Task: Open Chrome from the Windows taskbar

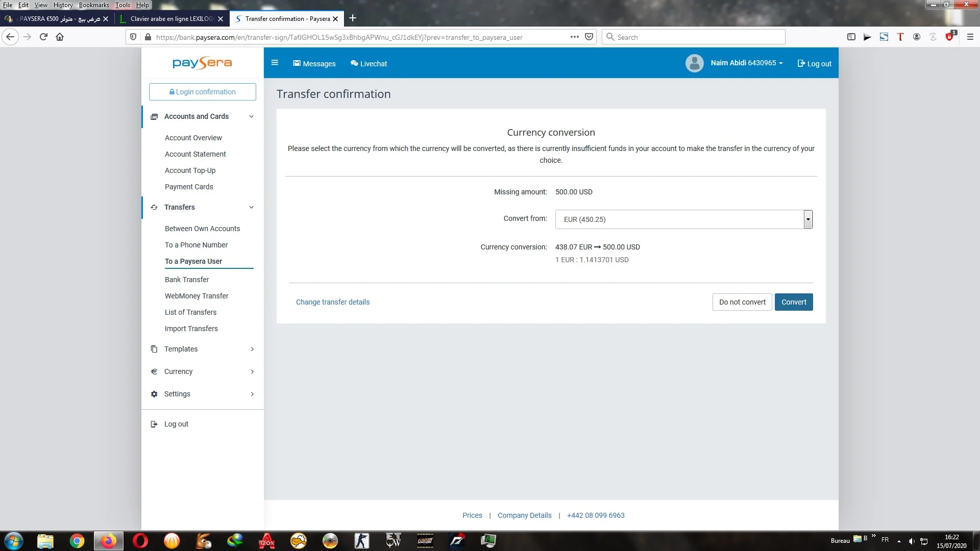Action: (x=77, y=541)
